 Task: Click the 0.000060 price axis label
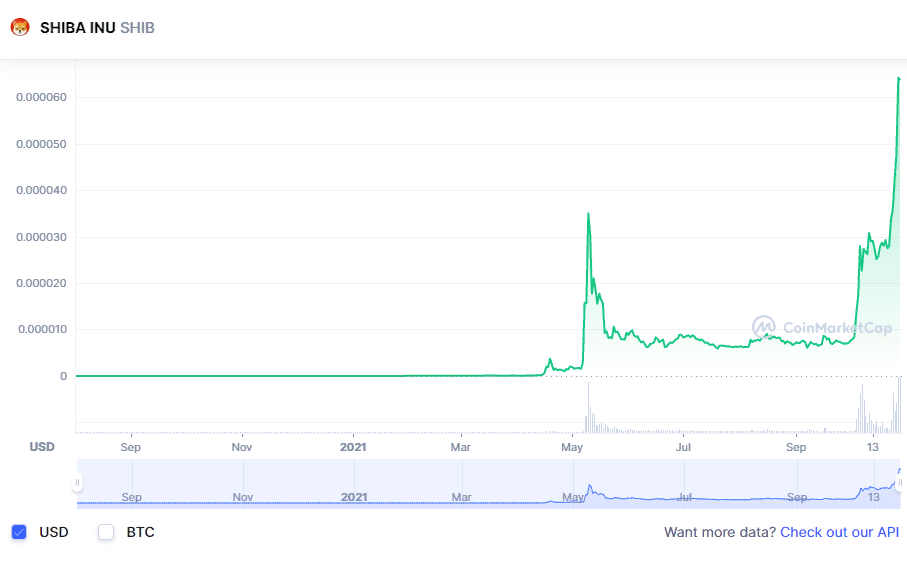(41, 97)
